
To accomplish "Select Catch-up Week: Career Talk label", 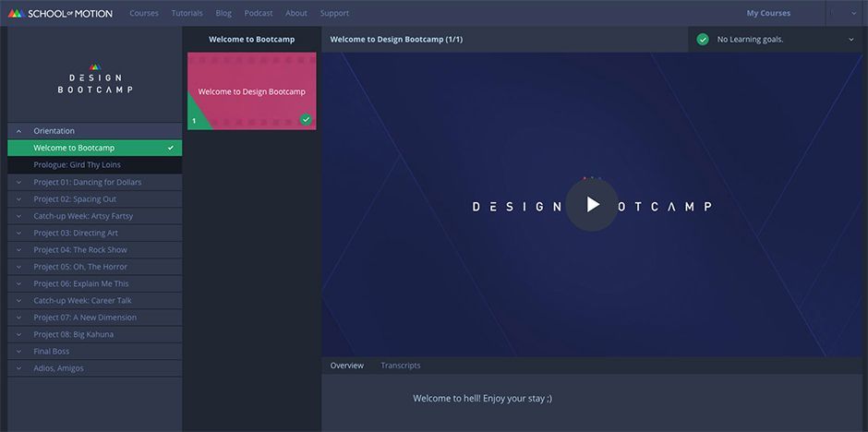I will [x=82, y=300].
